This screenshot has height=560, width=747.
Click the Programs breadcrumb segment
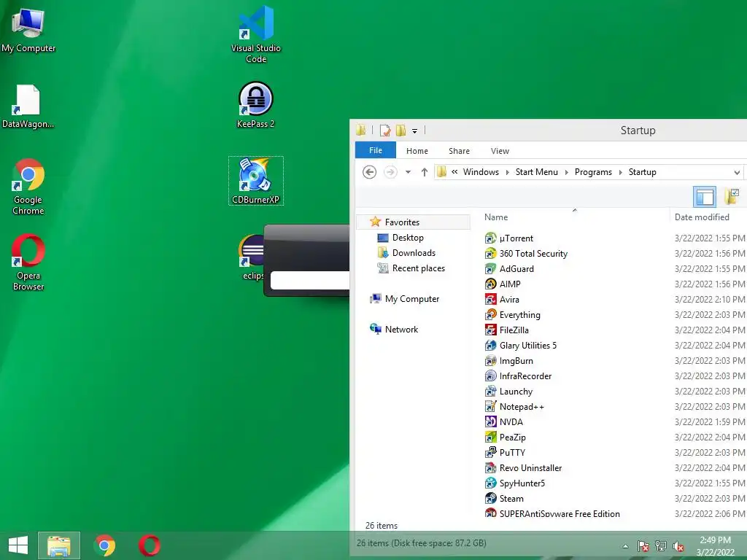[593, 172]
